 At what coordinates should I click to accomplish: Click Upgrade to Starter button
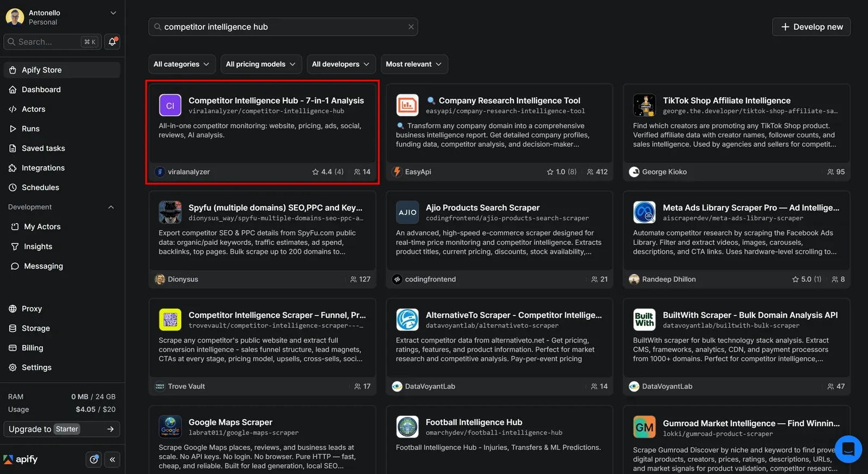62,429
